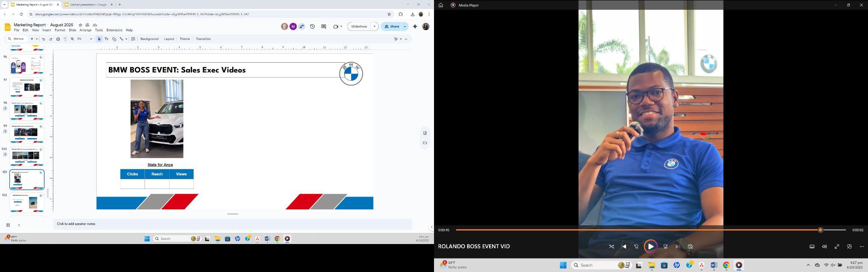Toggle subtitles and captions in Media Player
This screenshot has height=272, width=868.
[x=812, y=247]
